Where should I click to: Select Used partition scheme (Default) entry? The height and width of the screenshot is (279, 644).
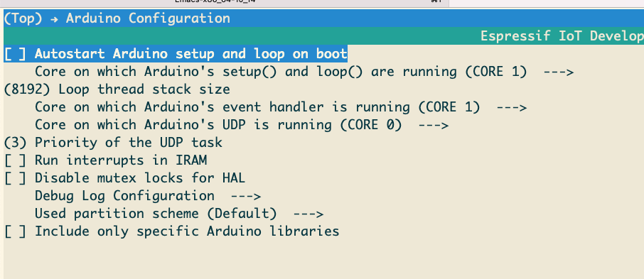pos(156,214)
